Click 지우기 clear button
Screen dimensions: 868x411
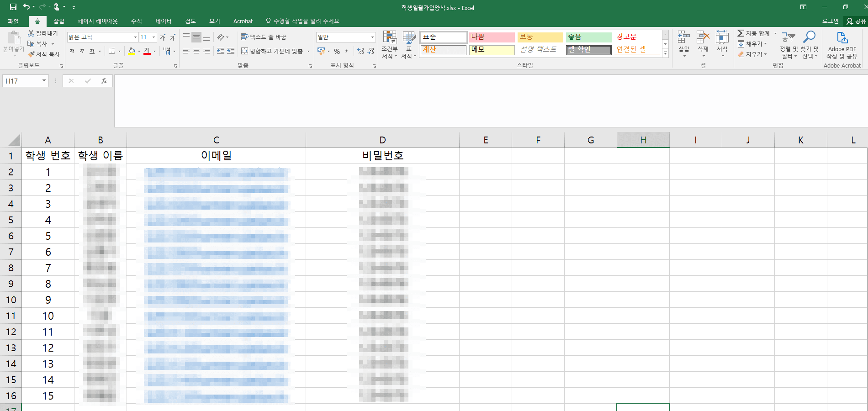[x=752, y=54]
